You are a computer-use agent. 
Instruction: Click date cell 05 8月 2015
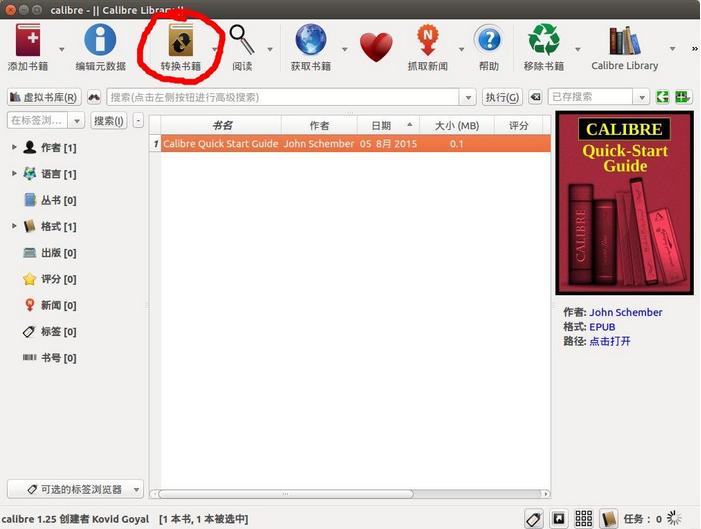pyautogui.click(x=388, y=144)
